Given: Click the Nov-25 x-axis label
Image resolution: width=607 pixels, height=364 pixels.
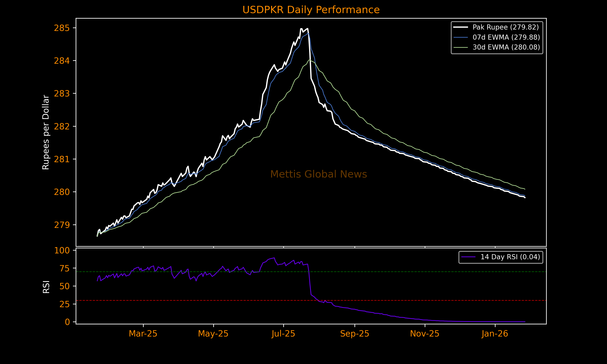Looking at the screenshot, I should click(x=425, y=334).
